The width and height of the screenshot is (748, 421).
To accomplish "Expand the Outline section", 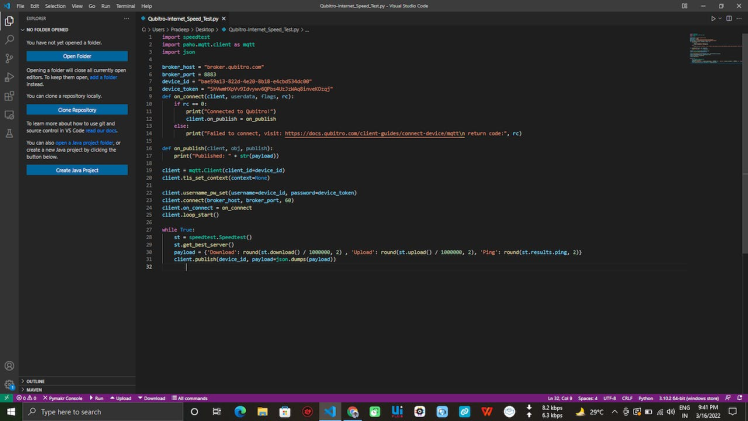I will tap(35, 381).
